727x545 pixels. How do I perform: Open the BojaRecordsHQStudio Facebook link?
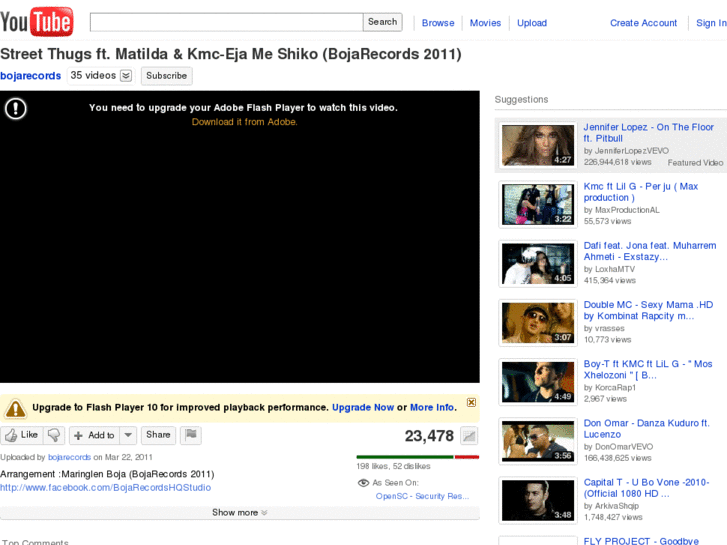105,487
